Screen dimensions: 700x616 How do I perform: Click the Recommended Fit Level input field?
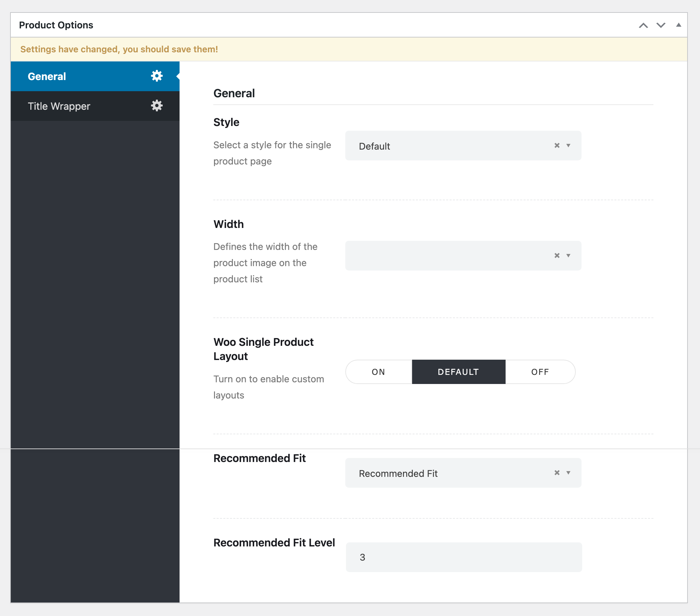click(463, 557)
